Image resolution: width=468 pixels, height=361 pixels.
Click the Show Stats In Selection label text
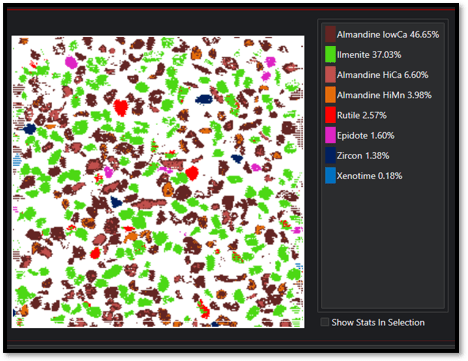[x=378, y=322]
